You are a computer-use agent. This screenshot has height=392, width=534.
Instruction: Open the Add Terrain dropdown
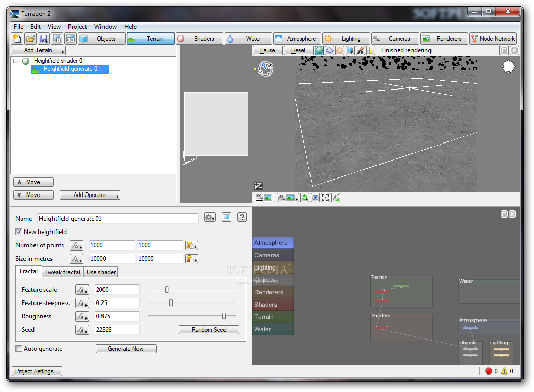click(x=39, y=51)
